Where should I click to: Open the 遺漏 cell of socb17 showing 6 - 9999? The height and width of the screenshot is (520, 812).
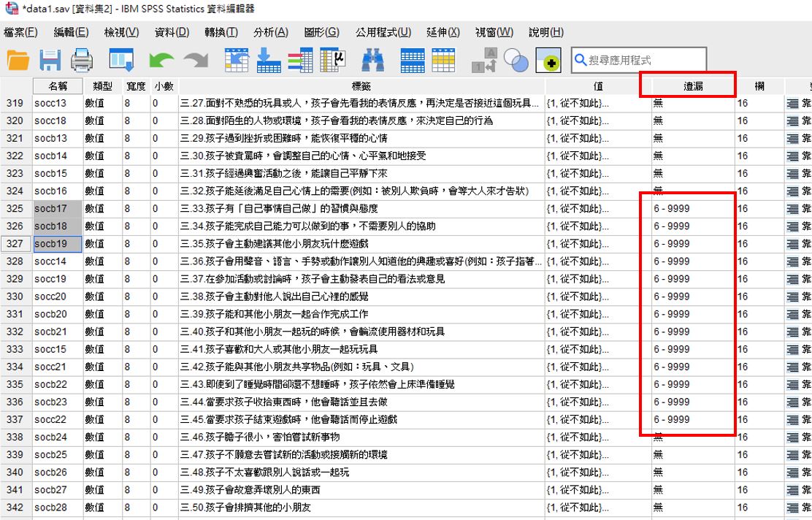(692, 209)
